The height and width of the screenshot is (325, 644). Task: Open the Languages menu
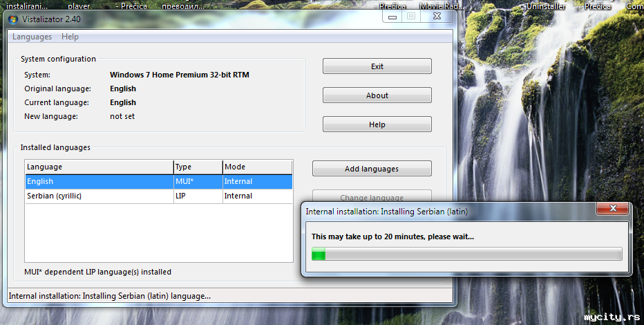[32, 37]
